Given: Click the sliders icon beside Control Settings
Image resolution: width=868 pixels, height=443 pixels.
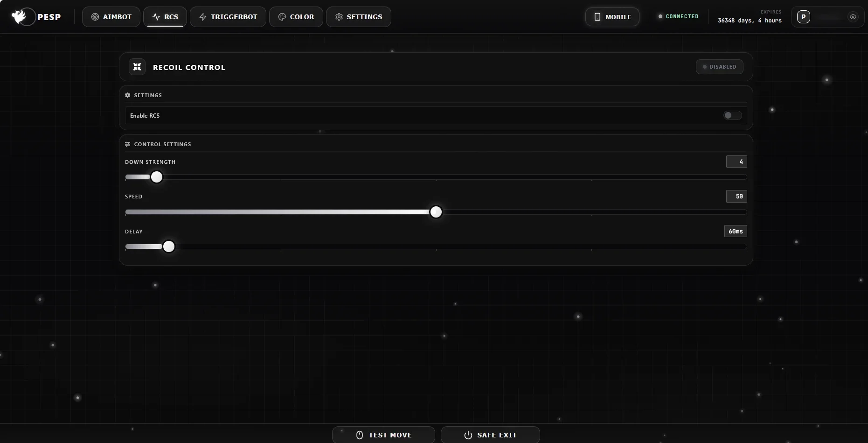Looking at the screenshot, I should pyautogui.click(x=128, y=144).
